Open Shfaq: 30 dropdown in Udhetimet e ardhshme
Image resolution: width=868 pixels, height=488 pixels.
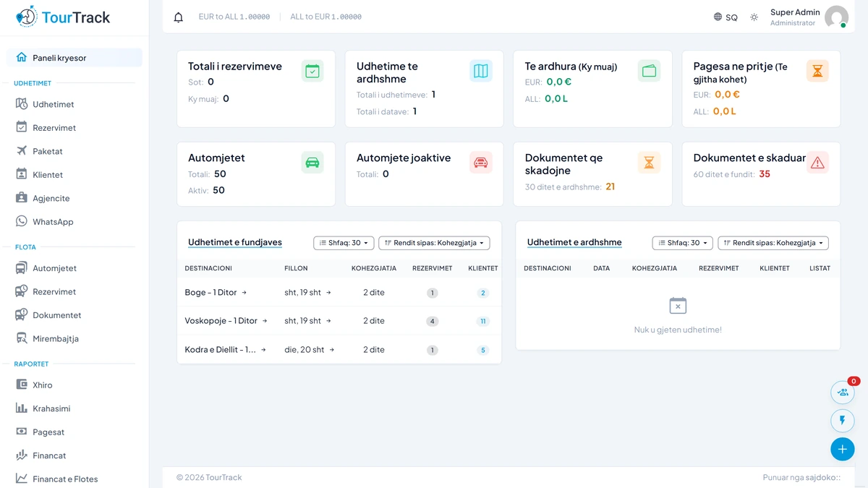682,243
